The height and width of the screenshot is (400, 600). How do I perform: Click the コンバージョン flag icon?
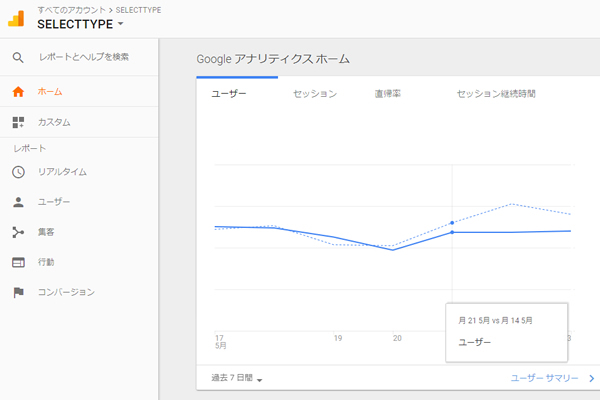click(18, 292)
